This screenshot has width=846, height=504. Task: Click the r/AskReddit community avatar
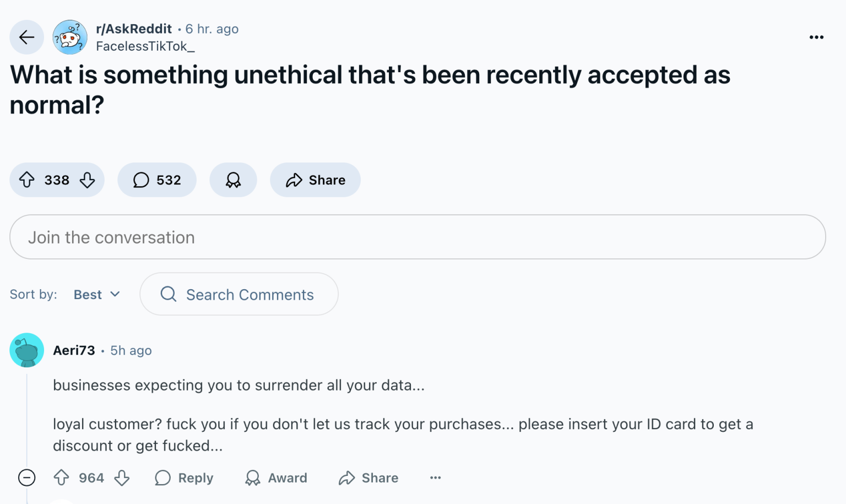tap(70, 37)
